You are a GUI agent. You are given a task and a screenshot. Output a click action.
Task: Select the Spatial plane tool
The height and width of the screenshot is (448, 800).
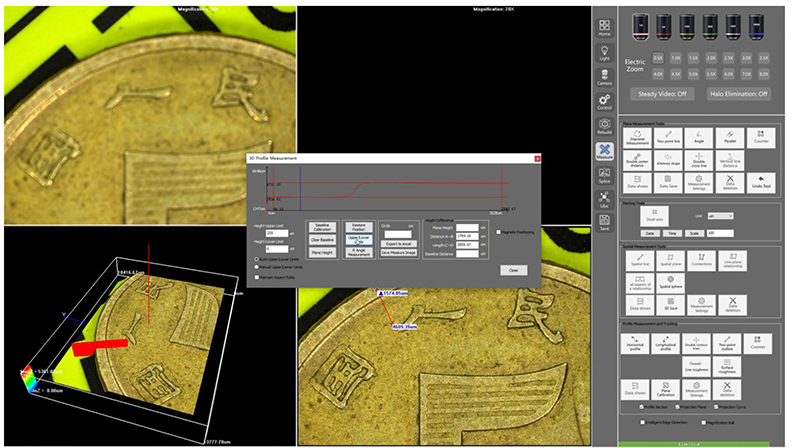(x=670, y=260)
